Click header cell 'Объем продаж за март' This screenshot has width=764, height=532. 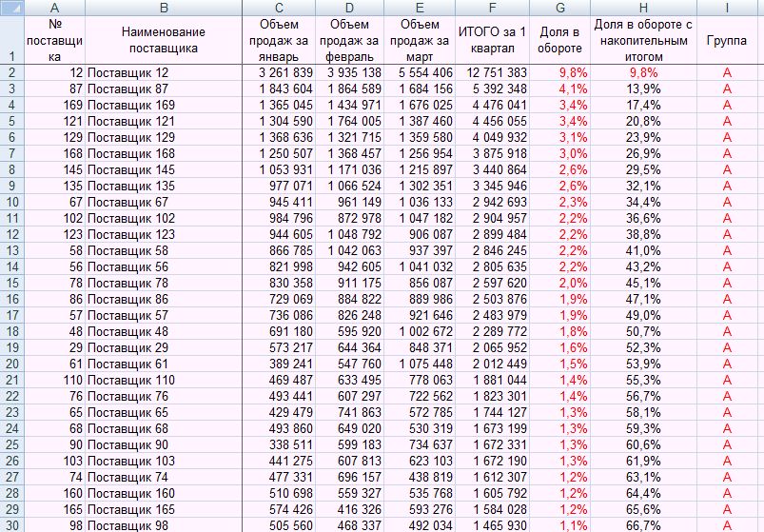420,40
